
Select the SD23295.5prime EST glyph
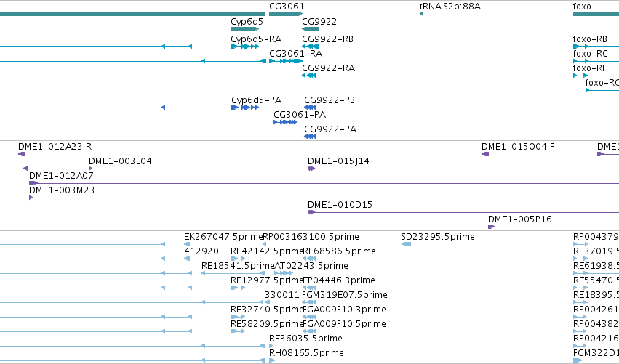[406, 244]
